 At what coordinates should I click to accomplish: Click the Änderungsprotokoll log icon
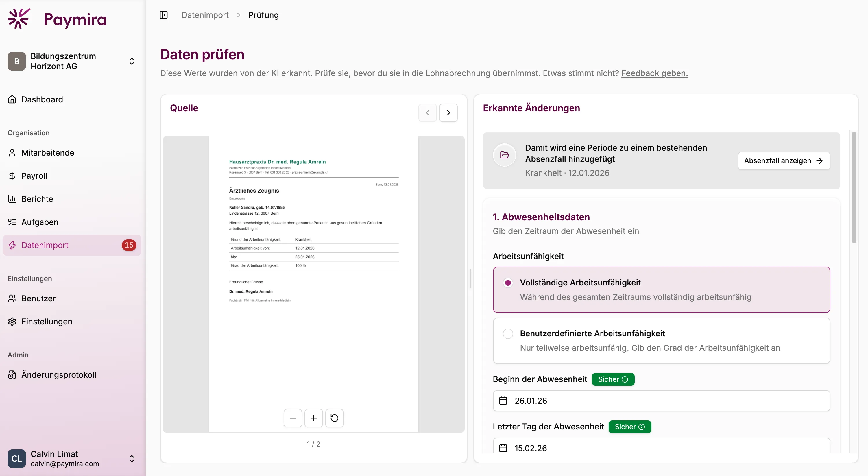pos(12,375)
